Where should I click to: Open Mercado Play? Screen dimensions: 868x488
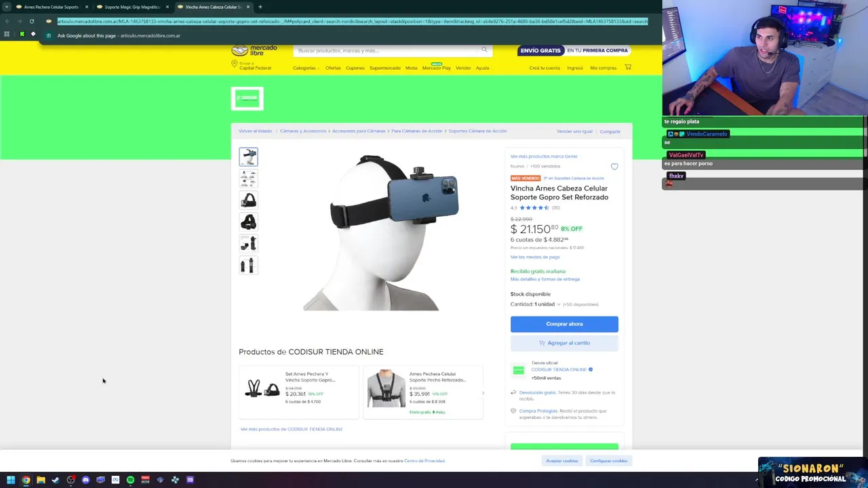point(437,68)
